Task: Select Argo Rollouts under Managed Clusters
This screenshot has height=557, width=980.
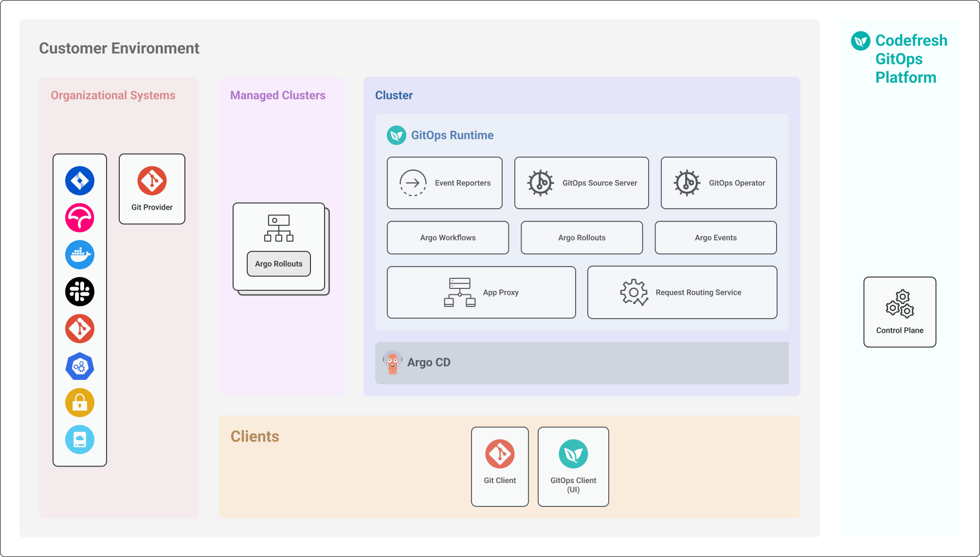Action: coord(279,264)
